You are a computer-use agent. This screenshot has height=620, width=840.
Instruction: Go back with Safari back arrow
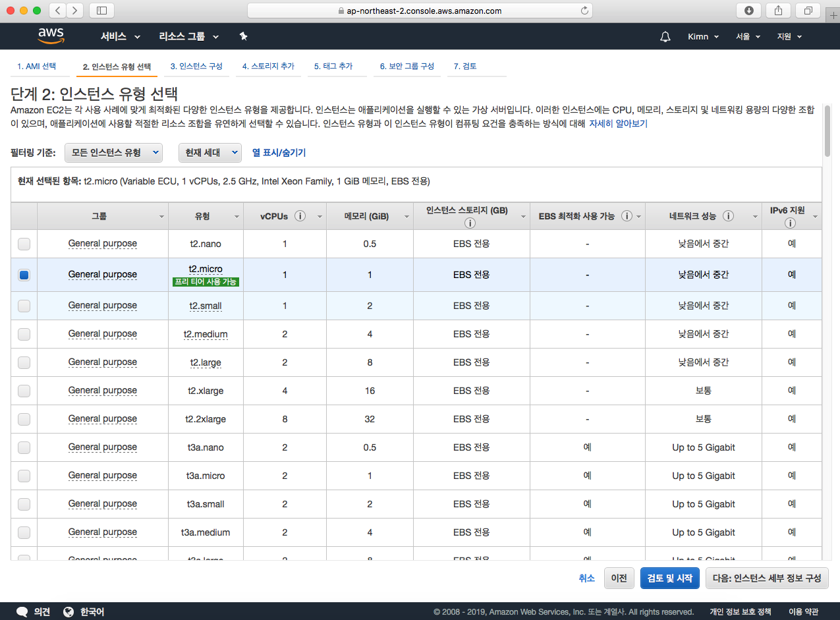[x=58, y=11]
